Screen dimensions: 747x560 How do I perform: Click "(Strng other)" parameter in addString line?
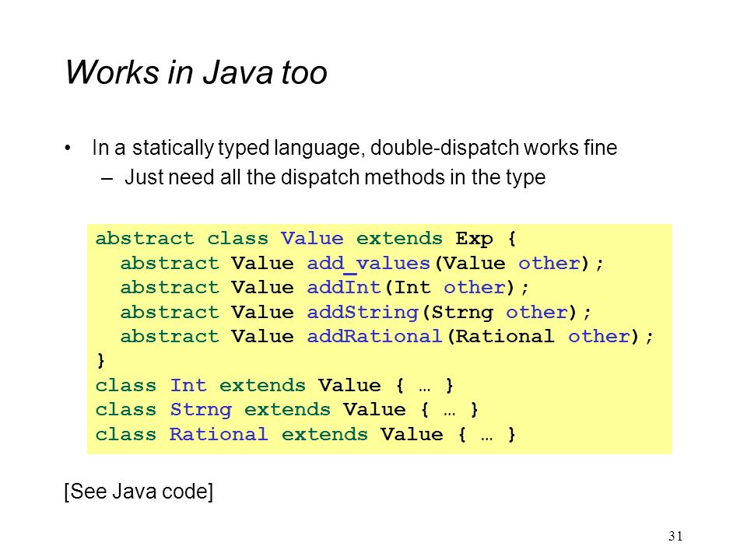pos(500,313)
